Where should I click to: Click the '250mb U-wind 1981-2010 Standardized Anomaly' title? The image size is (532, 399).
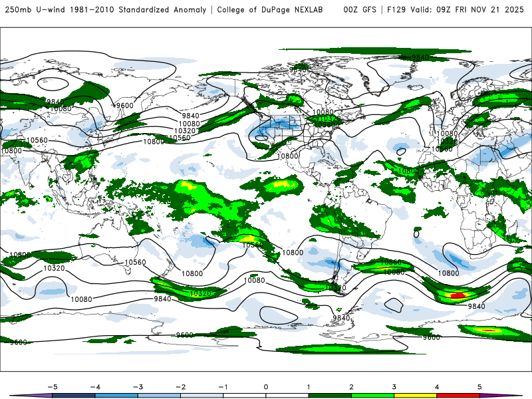(x=106, y=9)
